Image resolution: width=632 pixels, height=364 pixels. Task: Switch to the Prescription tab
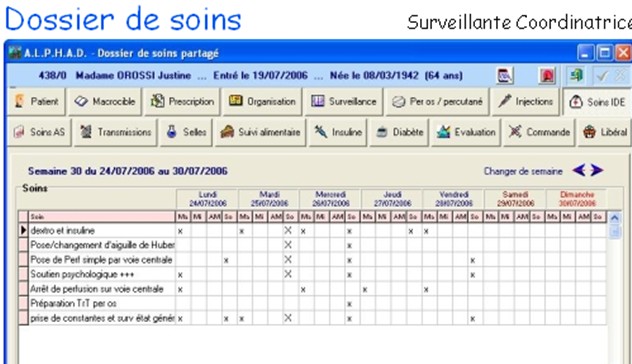pyautogui.click(x=182, y=102)
